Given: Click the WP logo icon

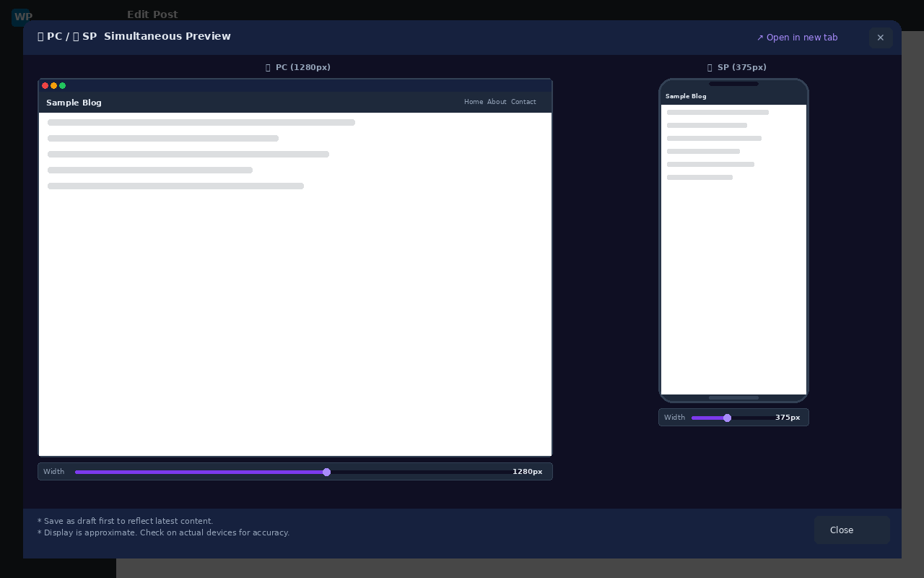Looking at the screenshot, I should pyautogui.click(x=22, y=17).
